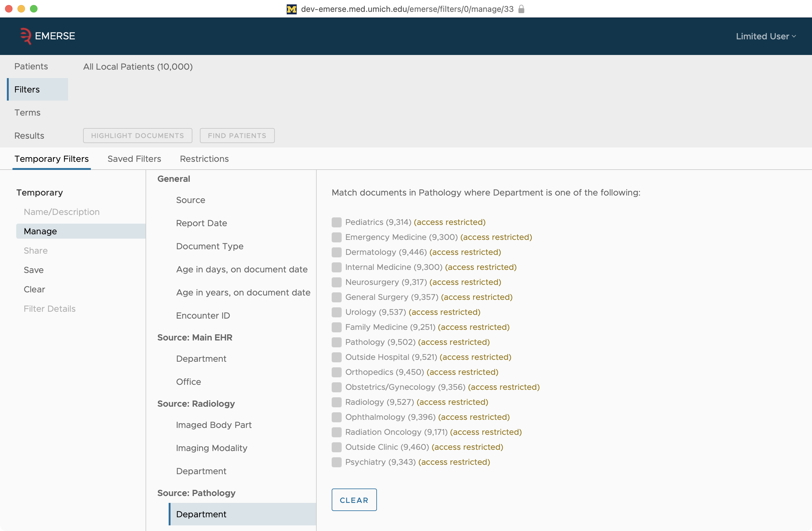Select Manage in Temporary sidebar
Screen dimensions: 812x531
pyautogui.click(x=81, y=231)
